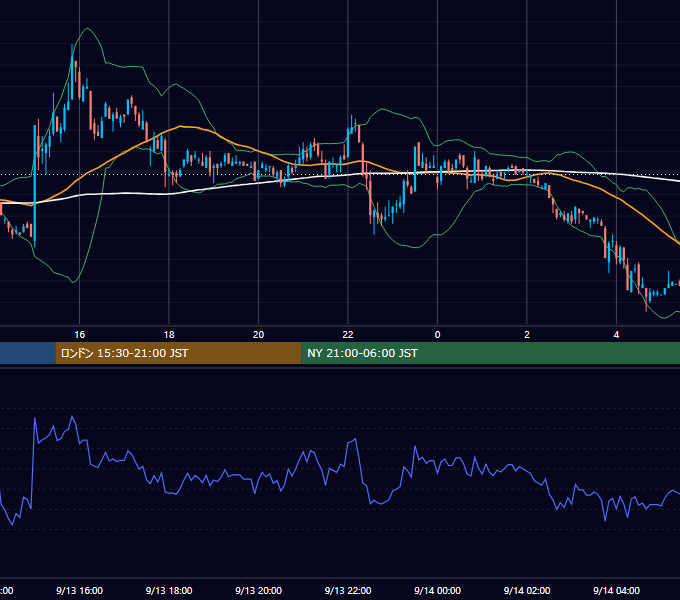Click the hour label 0 on upper axis
Viewport: 680px width, 600px height.
[437, 335]
